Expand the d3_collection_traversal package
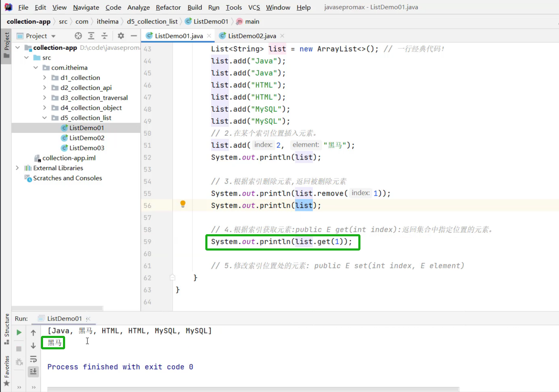Screen dimensions: 559x392 click(x=44, y=97)
